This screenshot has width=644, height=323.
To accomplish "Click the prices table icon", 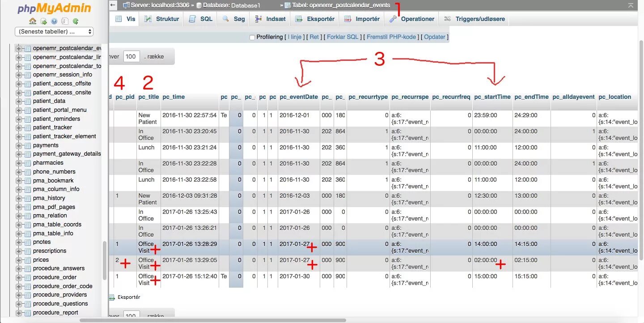I will 28,260.
